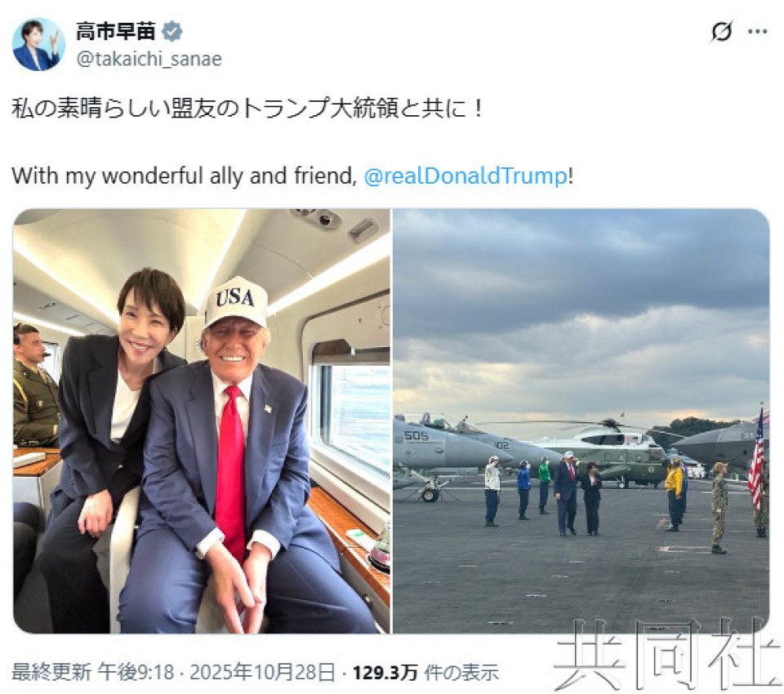Open the 高市早苗 display name

(116, 32)
